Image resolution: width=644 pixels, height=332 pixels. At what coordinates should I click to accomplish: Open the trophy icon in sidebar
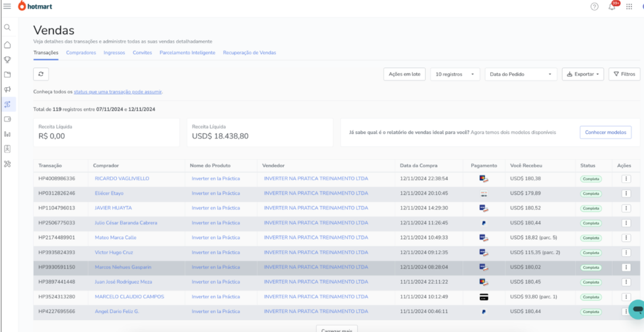[8, 60]
